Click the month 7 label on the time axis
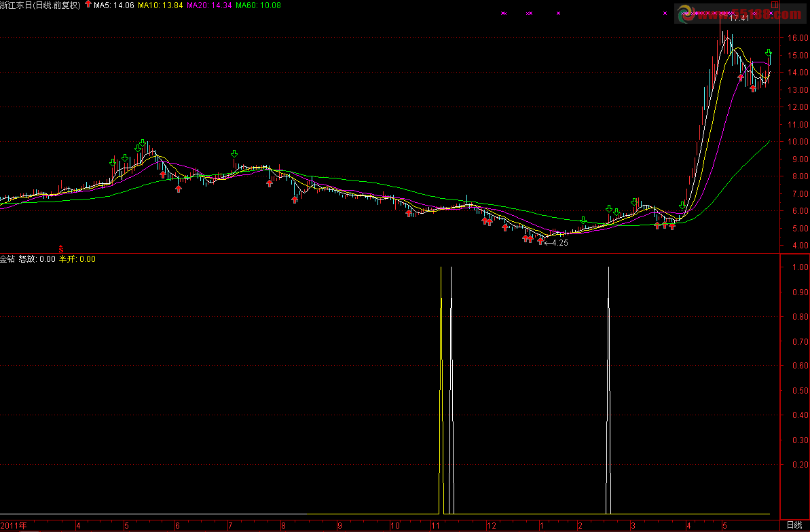Viewport: 810px width, 532px height. click(230, 526)
